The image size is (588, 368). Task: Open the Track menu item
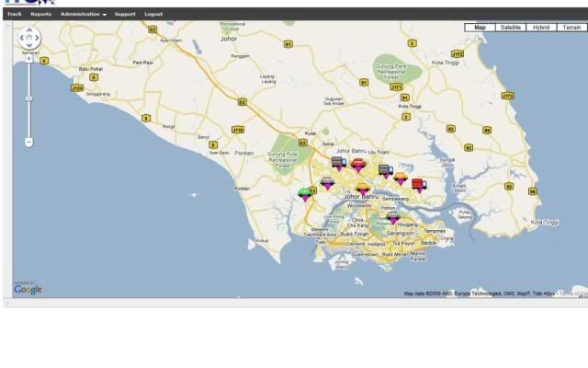pyautogui.click(x=14, y=15)
